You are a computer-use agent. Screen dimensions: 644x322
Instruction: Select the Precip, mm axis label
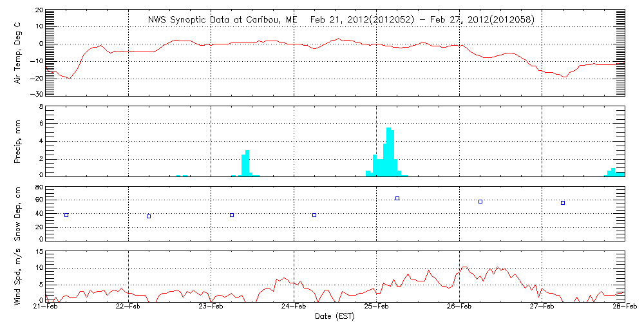[17, 140]
